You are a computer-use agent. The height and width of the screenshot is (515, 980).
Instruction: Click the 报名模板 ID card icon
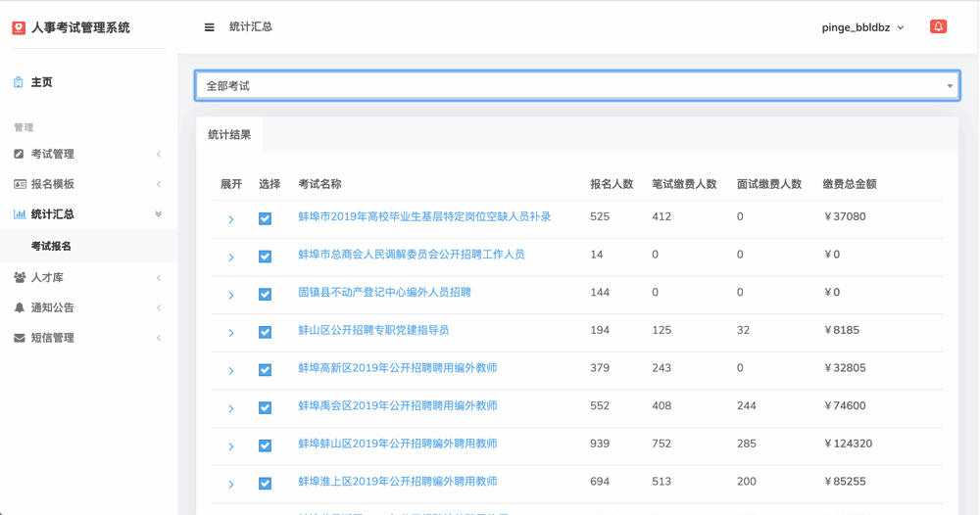point(20,184)
